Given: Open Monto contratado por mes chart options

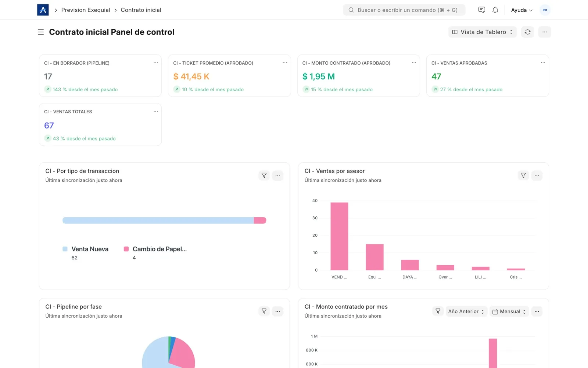Looking at the screenshot, I should 537,311.
